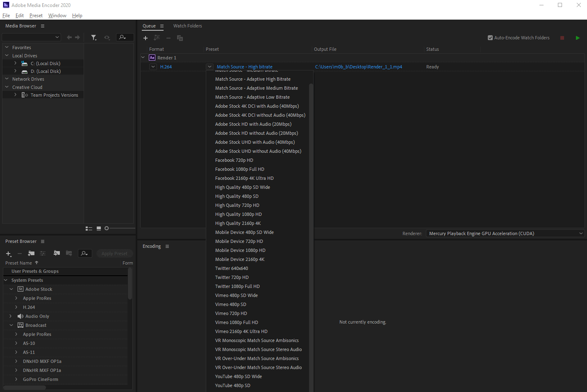Open the Preset Browser panel menu
587x392 pixels.
pos(43,242)
